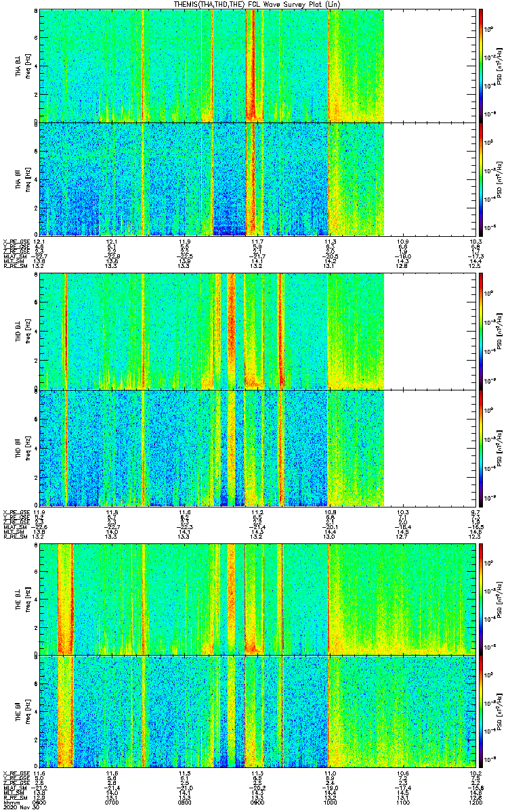Screen dimensions: 508x812
Task: Click the 0600 time tick label
Action: point(39,802)
